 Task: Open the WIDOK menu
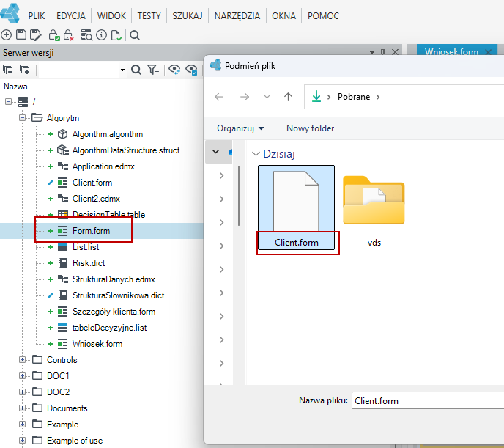coord(111,15)
